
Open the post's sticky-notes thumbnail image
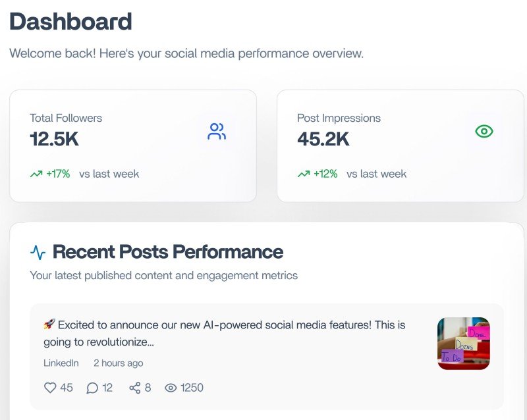tap(464, 344)
